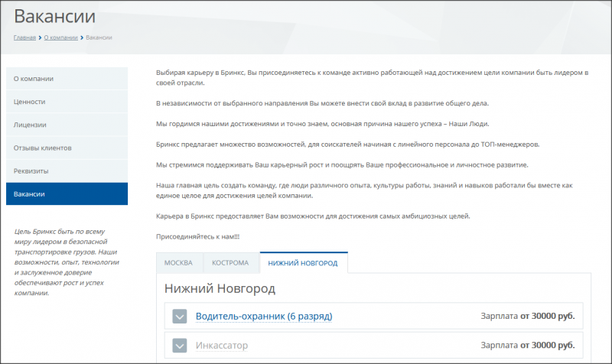Click the paragraph starting Карьера в Бринкс
This screenshot has width=612, height=364.
tap(313, 216)
